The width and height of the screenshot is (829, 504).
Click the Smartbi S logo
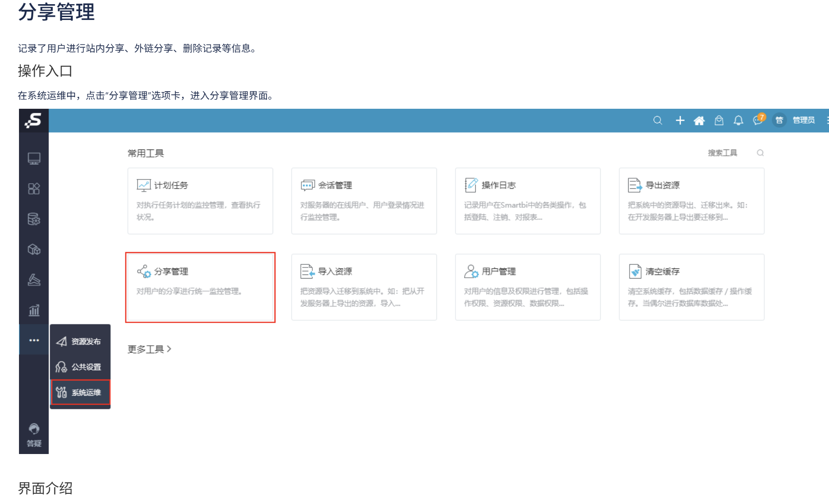click(33, 121)
